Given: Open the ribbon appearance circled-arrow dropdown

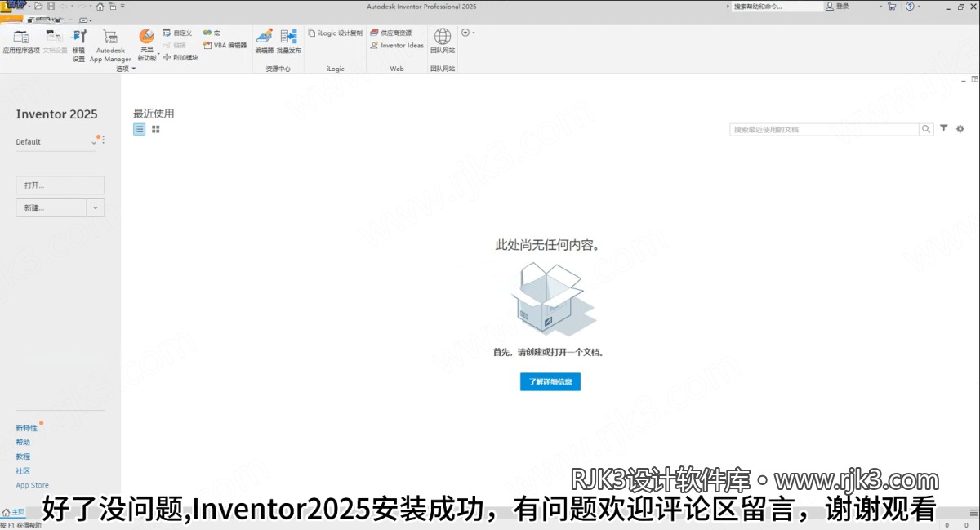Looking at the screenshot, I should pyautogui.click(x=467, y=33).
